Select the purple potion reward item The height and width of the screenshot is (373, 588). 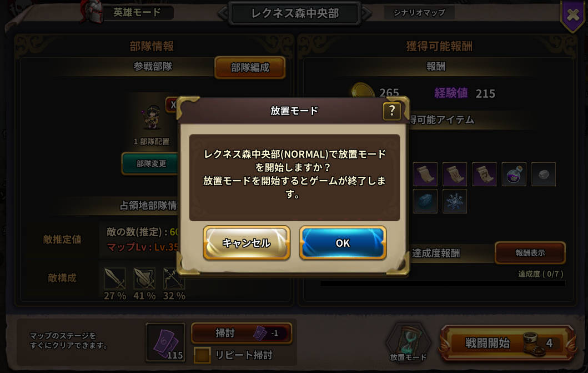[514, 174]
